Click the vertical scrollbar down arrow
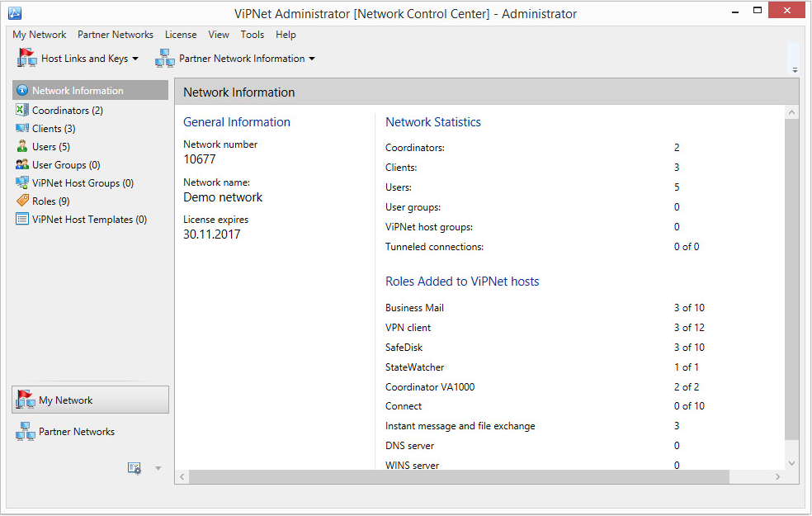 click(792, 462)
